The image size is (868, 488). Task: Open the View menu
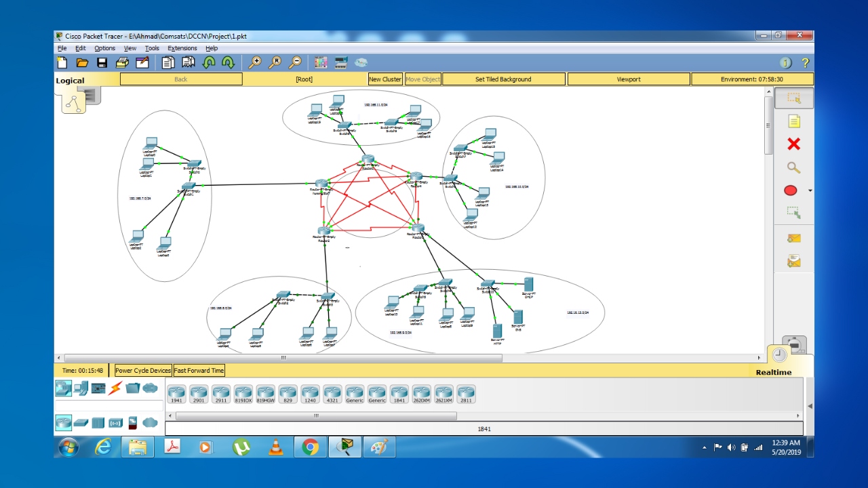click(x=130, y=48)
